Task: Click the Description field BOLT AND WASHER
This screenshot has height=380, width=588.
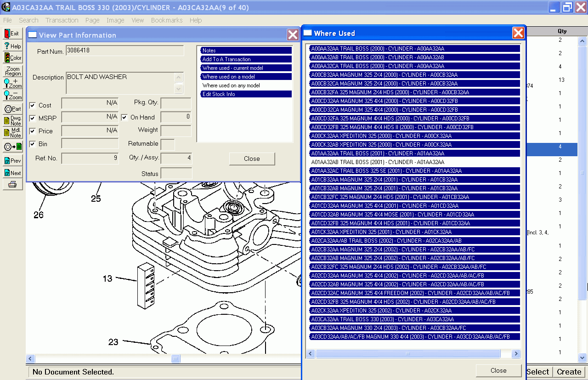Action: tap(120, 83)
